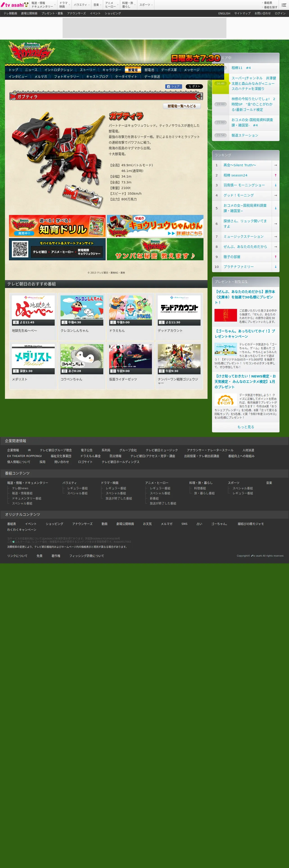Open the 獣電池 tab
Viewport: 289px width, 868px height.
coord(149,70)
